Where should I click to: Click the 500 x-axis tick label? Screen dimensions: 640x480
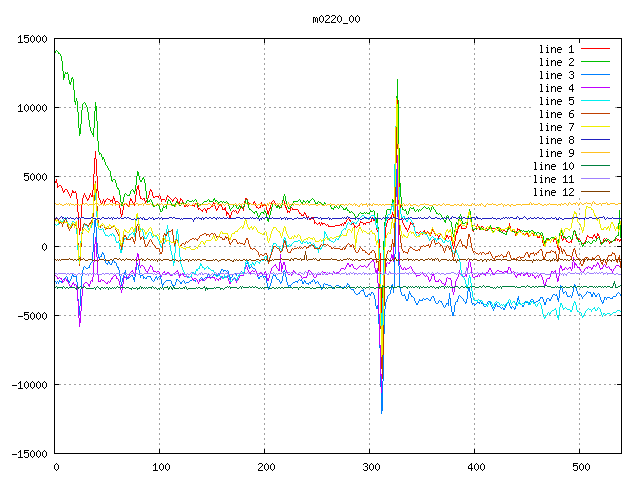(x=580, y=468)
